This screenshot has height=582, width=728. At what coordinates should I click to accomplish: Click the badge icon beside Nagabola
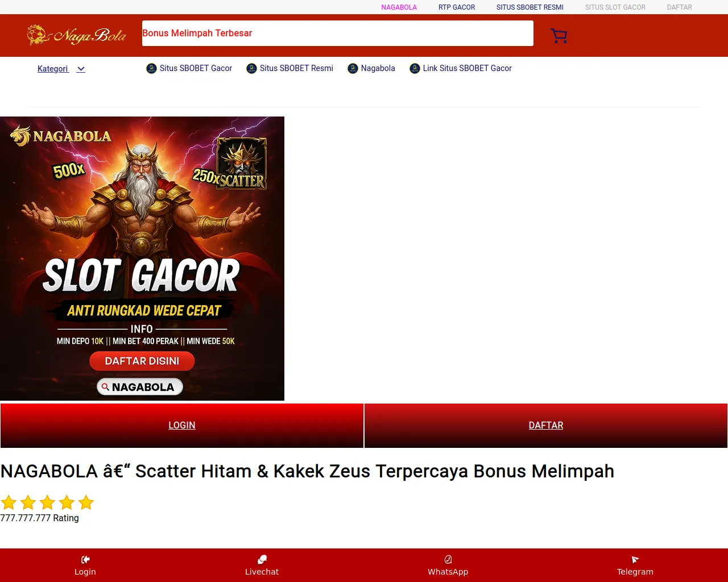[x=353, y=68]
